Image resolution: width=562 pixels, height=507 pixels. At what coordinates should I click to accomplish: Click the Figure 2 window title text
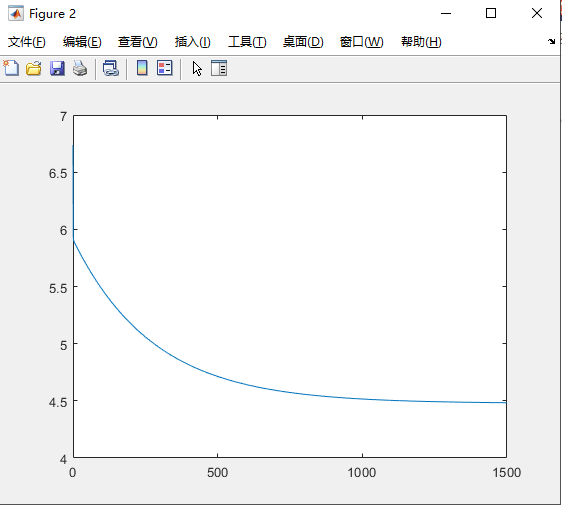coord(52,14)
